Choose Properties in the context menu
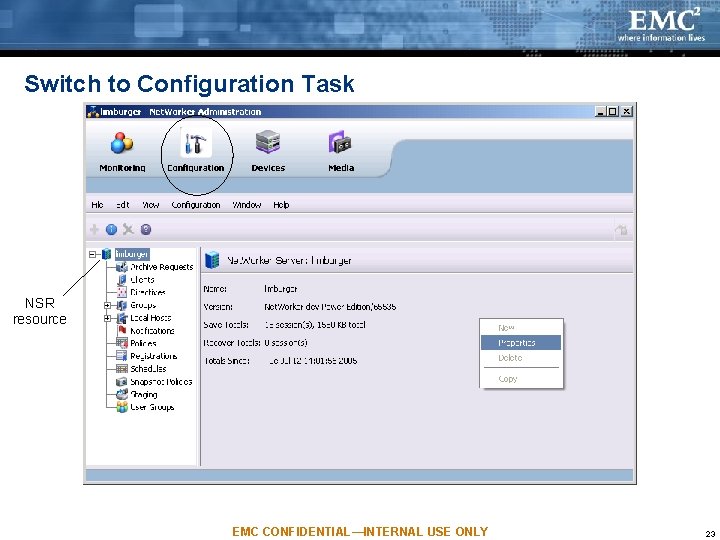Screen dimensions: 720x540 click(x=521, y=343)
